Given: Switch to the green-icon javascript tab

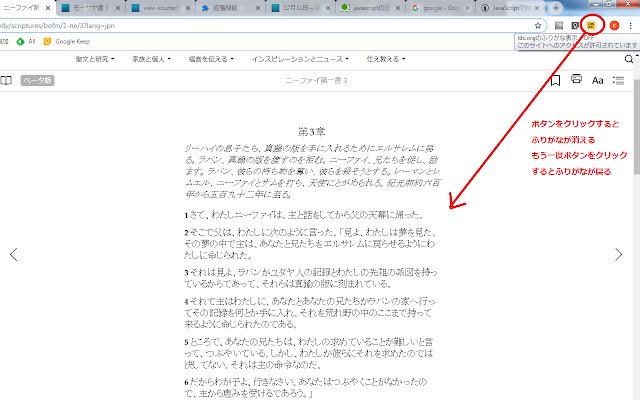Looking at the screenshot, I should pos(370,8).
